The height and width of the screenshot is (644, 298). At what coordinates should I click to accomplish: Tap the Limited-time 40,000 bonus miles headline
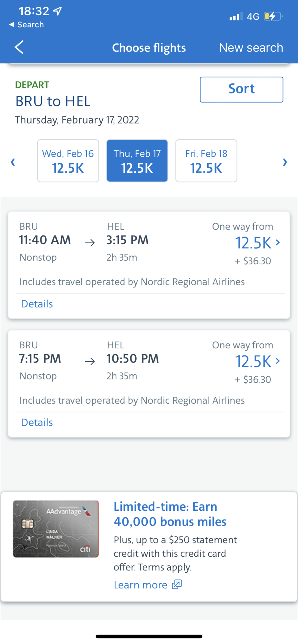tap(170, 514)
